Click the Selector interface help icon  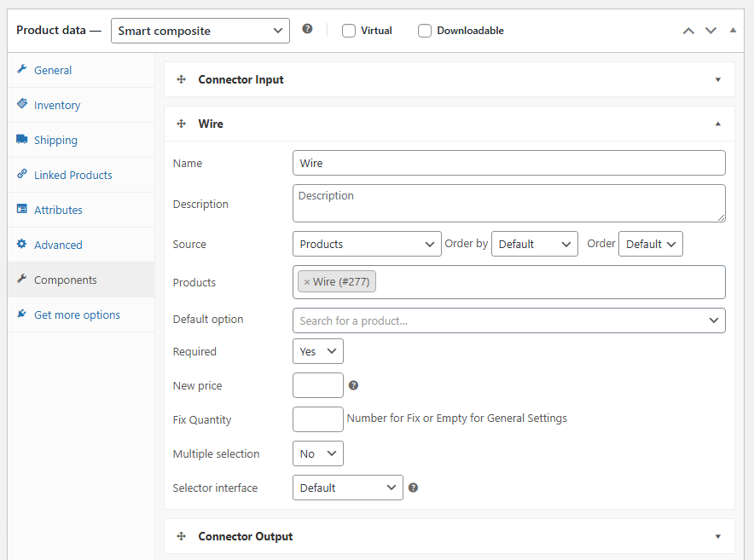tap(413, 488)
